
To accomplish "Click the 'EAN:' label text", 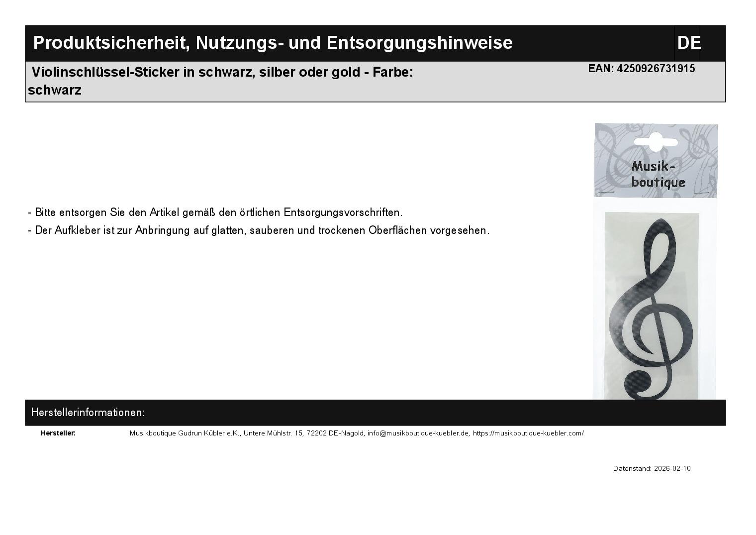I will click(x=601, y=69).
